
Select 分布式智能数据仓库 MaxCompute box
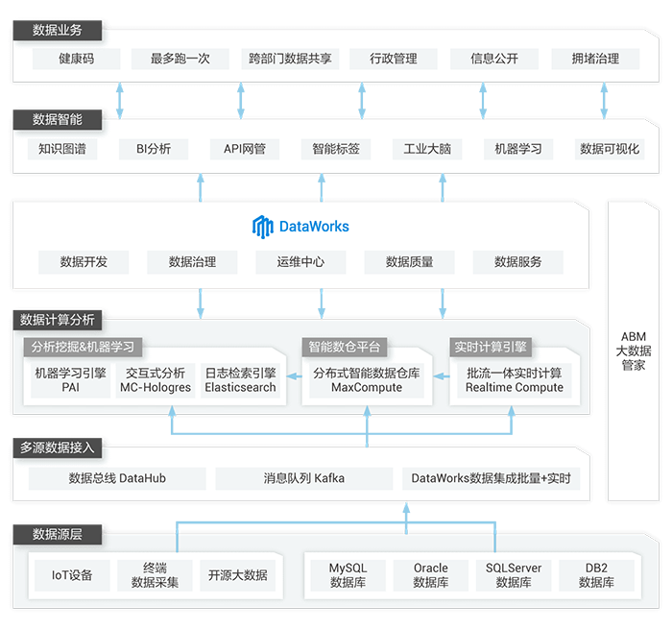coord(367,380)
